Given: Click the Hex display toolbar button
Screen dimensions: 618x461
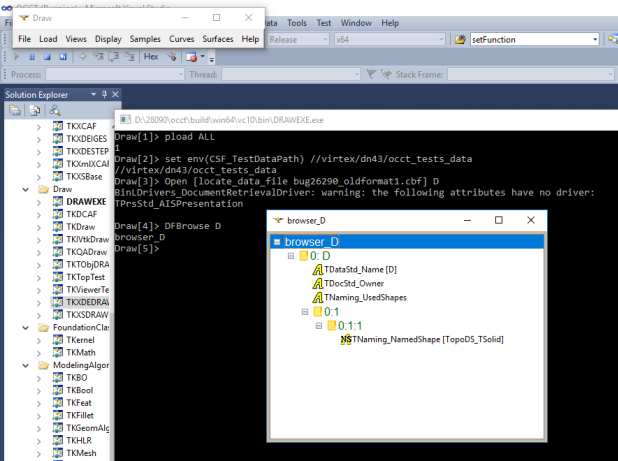Looking at the screenshot, I should (x=151, y=57).
